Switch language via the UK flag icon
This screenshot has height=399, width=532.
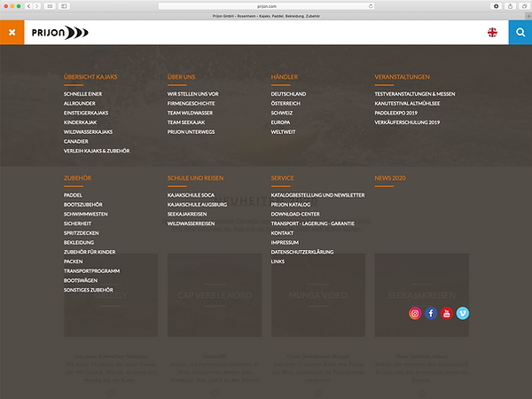(x=492, y=32)
